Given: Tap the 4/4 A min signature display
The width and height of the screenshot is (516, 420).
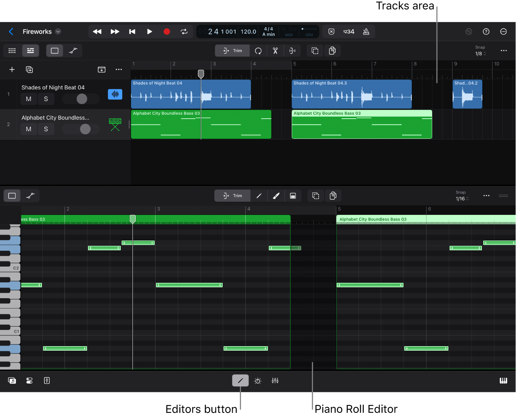Looking at the screenshot, I should click(269, 32).
